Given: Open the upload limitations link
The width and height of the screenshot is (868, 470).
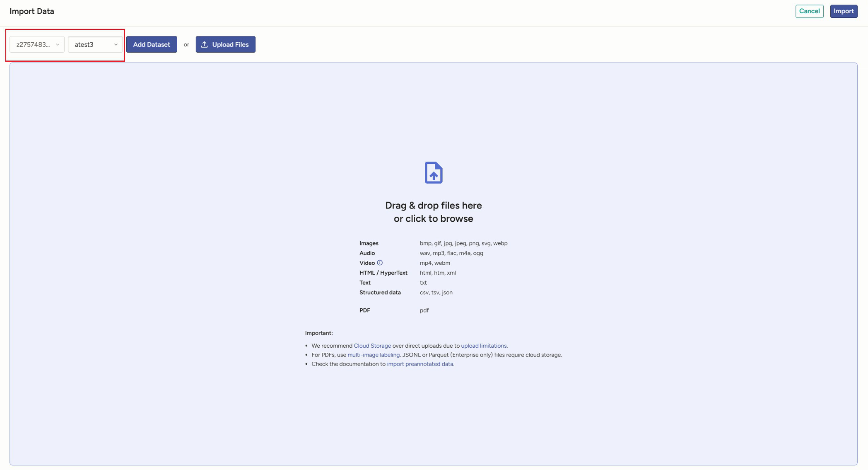Looking at the screenshot, I should click(x=483, y=346).
